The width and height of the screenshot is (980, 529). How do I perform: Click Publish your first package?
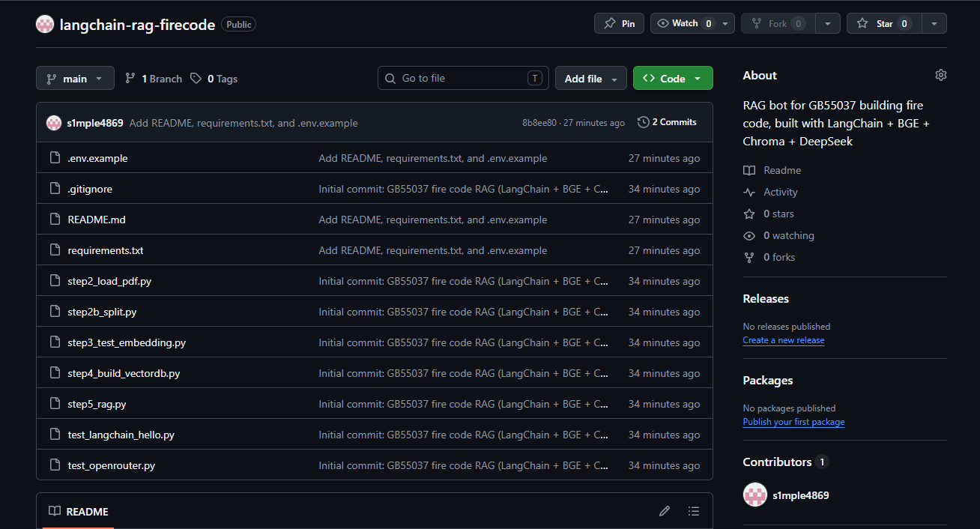pos(793,422)
